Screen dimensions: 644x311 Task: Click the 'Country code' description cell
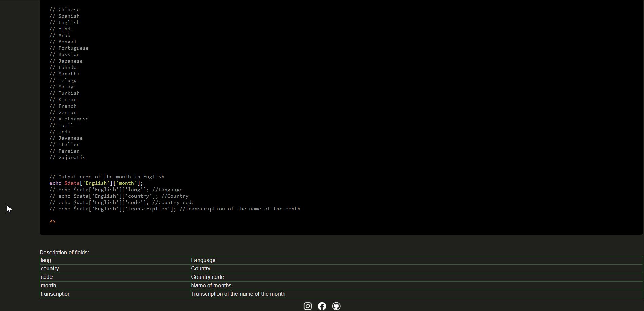[416, 277]
